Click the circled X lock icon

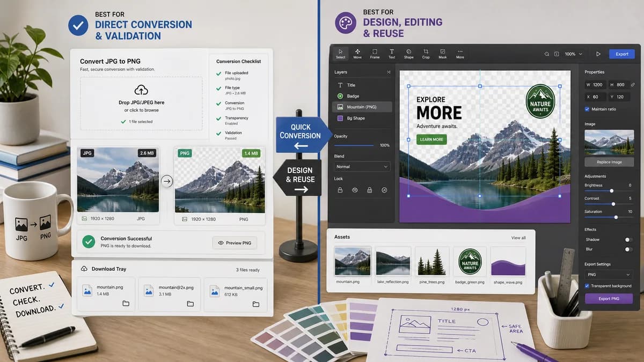[x=384, y=190]
